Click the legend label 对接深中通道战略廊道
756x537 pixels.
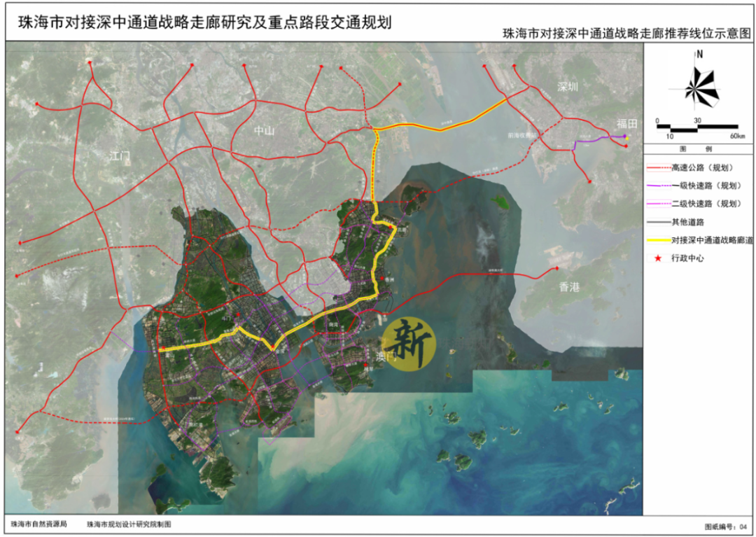pyautogui.click(x=712, y=240)
